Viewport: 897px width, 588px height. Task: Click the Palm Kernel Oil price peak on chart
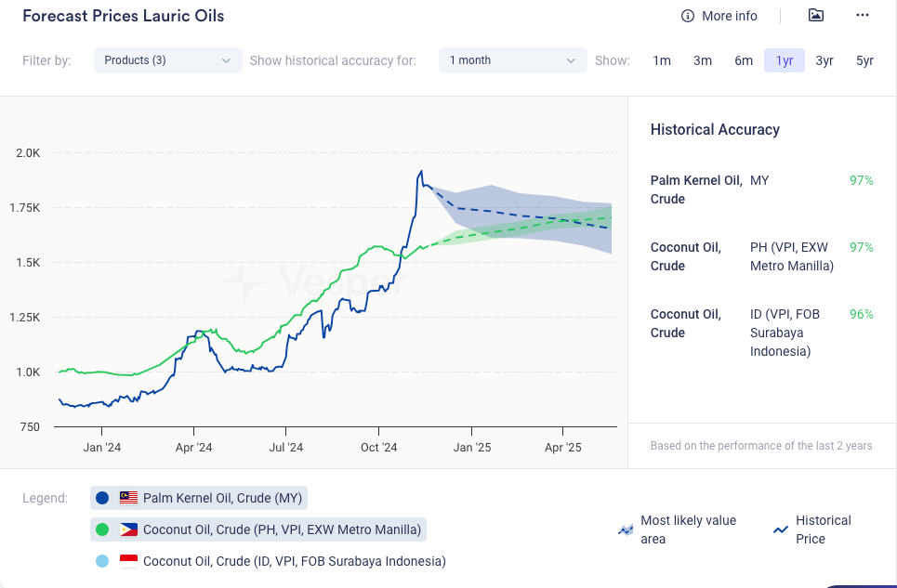pos(421,171)
